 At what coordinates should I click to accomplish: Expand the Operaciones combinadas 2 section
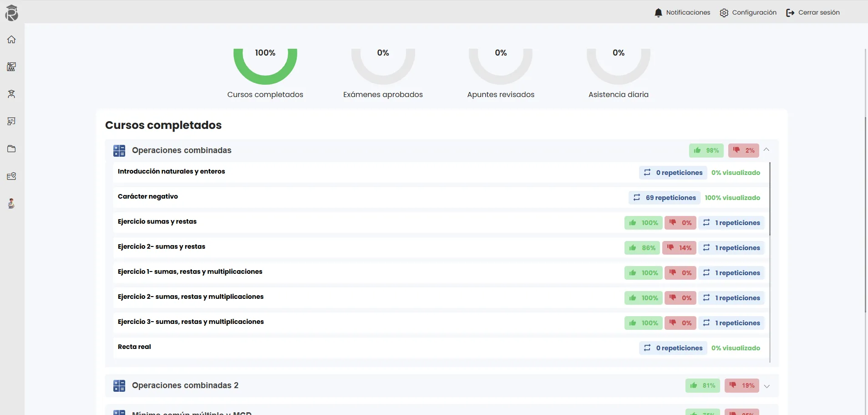click(x=766, y=386)
